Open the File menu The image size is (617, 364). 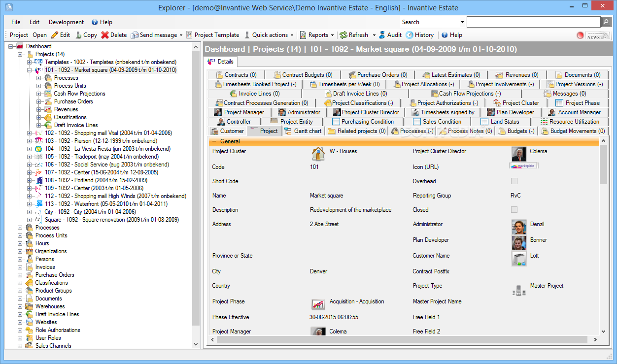16,22
